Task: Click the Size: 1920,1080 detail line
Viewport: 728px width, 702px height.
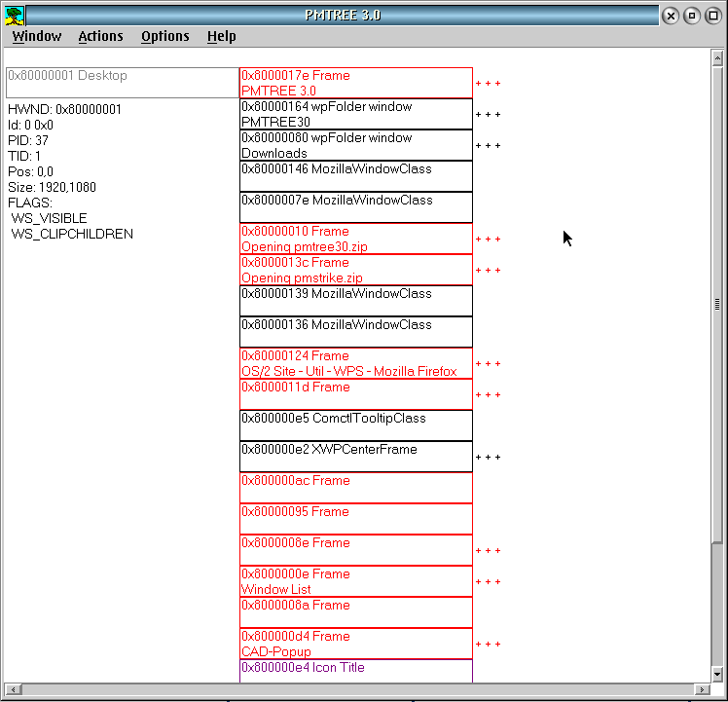Action: [52, 187]
